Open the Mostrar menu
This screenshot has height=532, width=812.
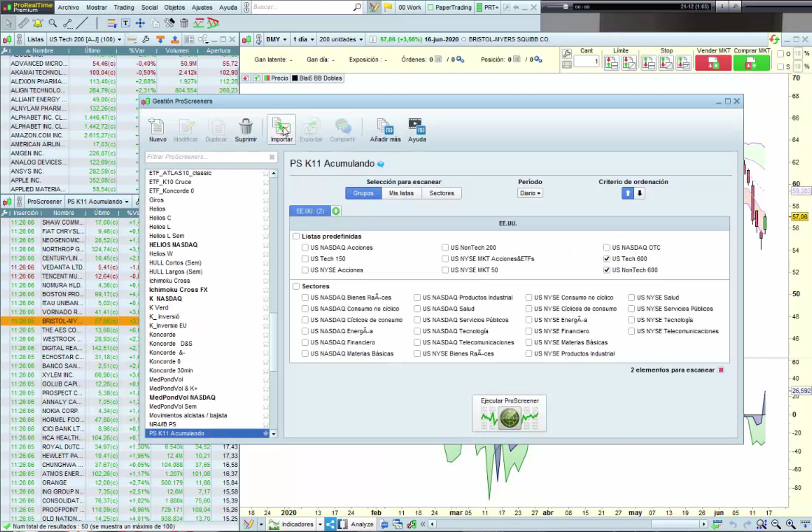[x=96, y=7]
